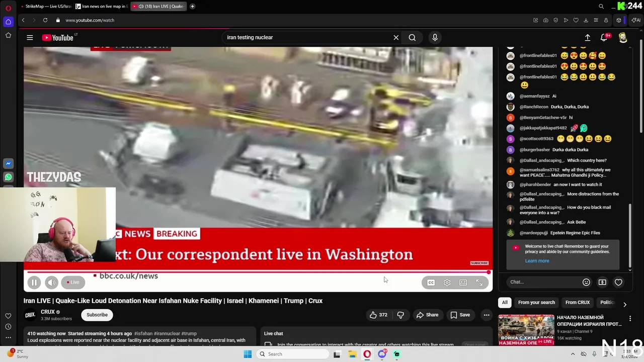Go to YouTube home via logo
The height and width of the screenshot is (362, 644).
click(58, 38)
